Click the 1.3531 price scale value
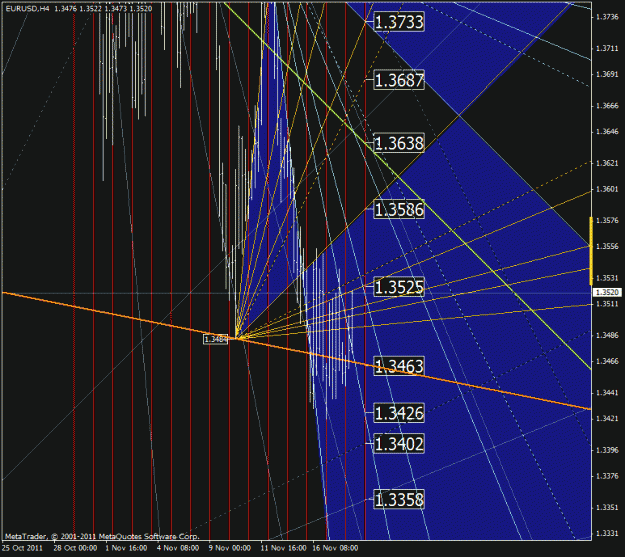This screenshot has width=625, height=557. [607, 278]
